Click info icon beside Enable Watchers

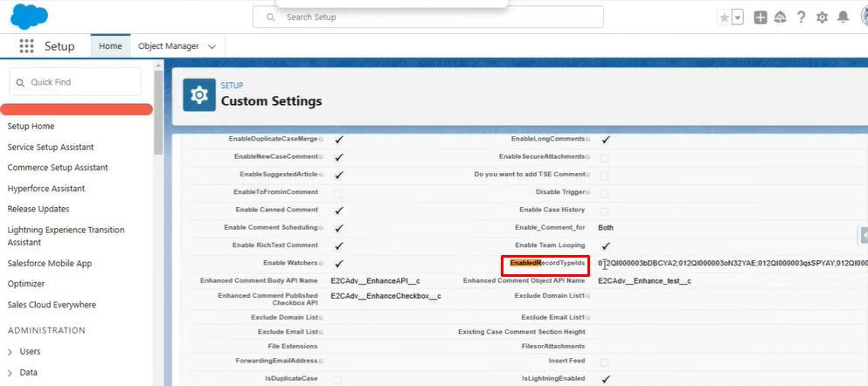point(321,263)
